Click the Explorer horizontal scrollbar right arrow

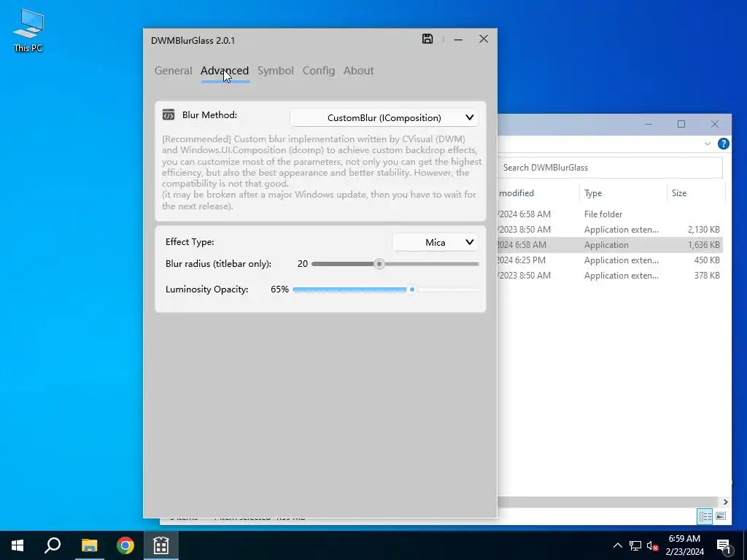(726, 502)
